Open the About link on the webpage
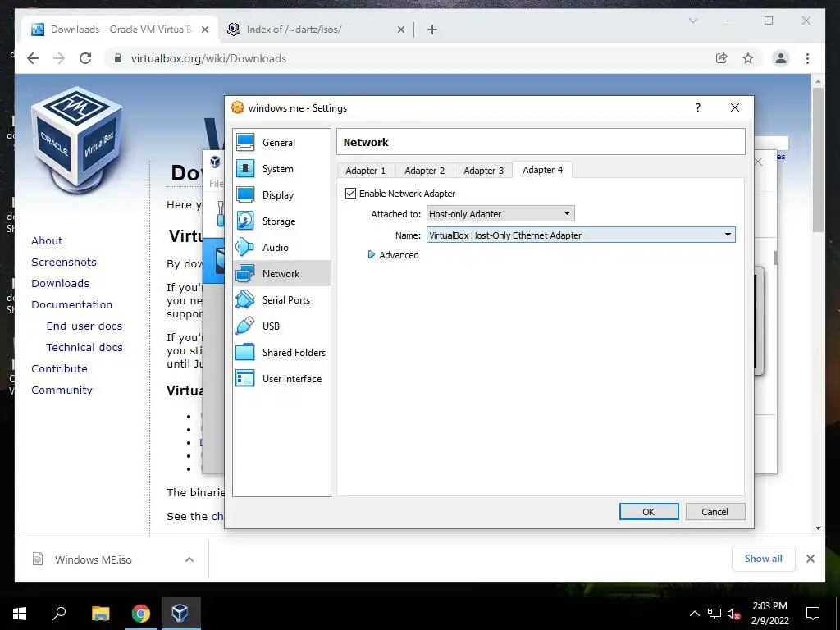Viewport: 840px width, 630px height. point(47,240)
